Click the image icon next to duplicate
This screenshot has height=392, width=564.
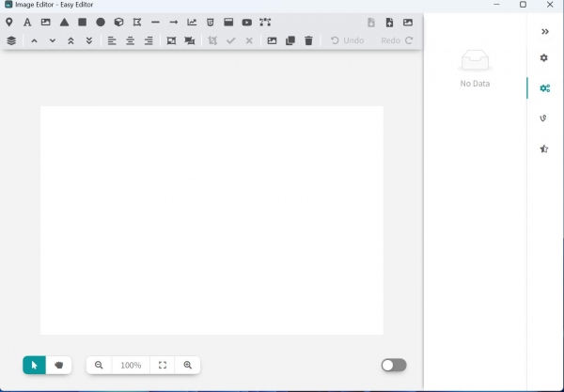[x=272, y=40]
